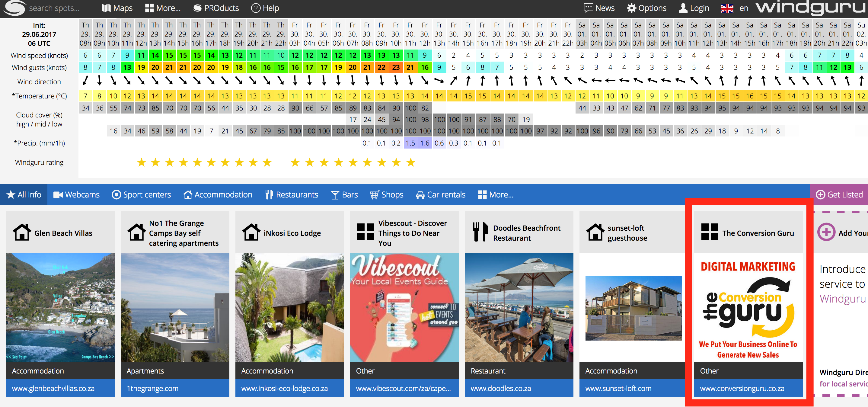This screenshot has height=407, width=868.
Task: Follow the www.doodles.co.za link
Action: coord(501,388)
